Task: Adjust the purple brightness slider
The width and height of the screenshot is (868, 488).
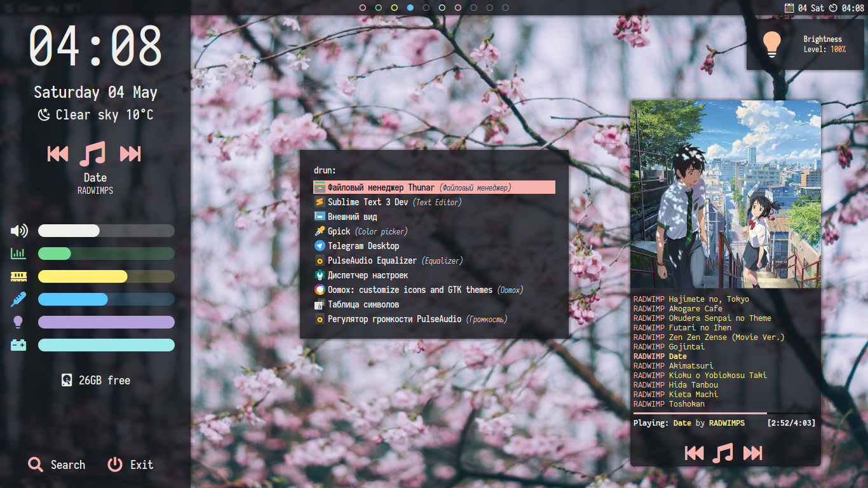Action: [106, 322]
